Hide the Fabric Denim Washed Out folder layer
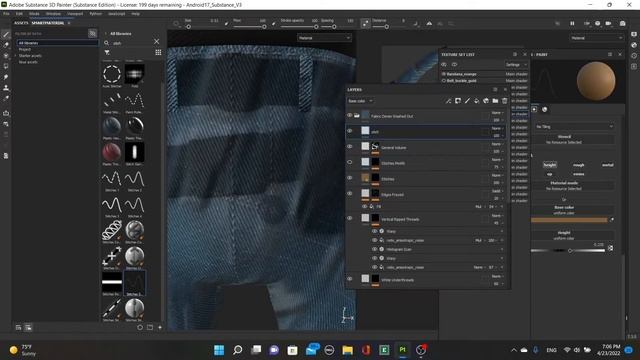Screen dimensions: 640x360 click(349, 116)
